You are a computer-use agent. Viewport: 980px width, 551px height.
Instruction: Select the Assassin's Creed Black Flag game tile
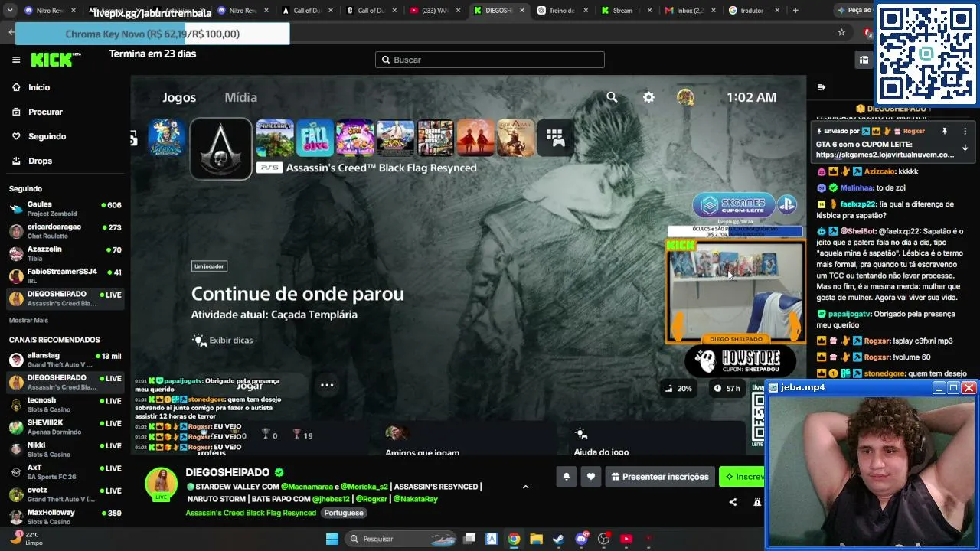click(221, 148)
